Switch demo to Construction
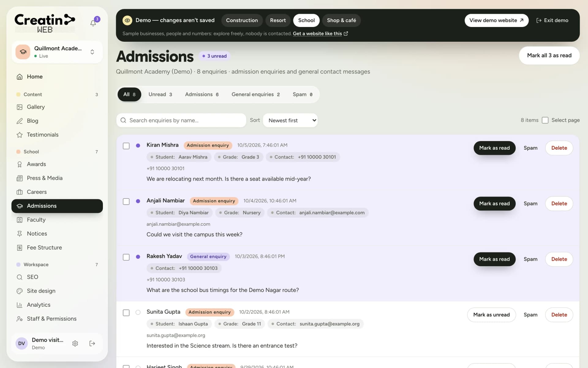The height and width of the screenshot is (368, 588). pos(242,20)
